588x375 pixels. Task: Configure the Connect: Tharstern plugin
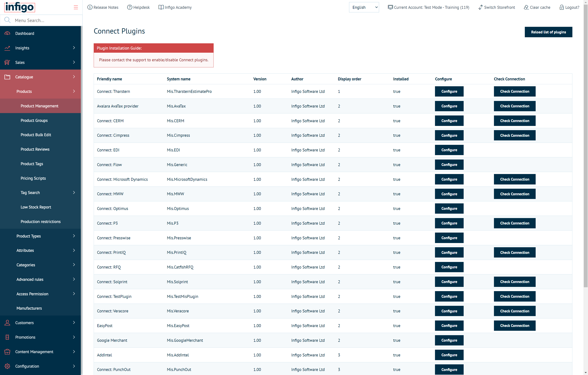(449, 91)
